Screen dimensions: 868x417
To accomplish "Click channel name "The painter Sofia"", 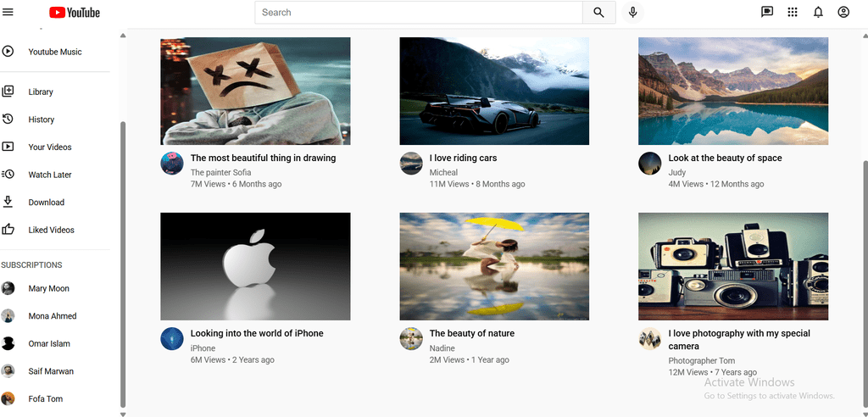I will pyautogui.click(x=221, y=172).
